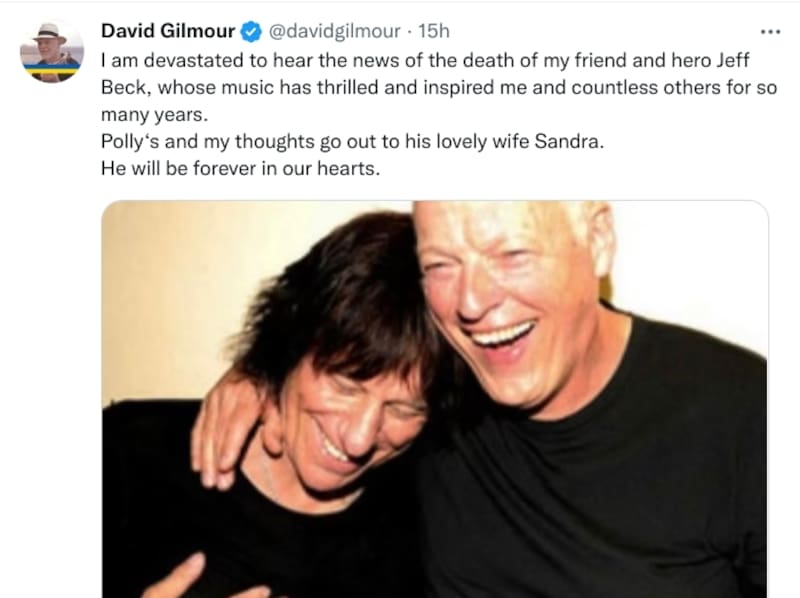Open the tweet's three-dot More options menu
The image size is (800, 598).
pyautogui.click(x=770, y=32)
